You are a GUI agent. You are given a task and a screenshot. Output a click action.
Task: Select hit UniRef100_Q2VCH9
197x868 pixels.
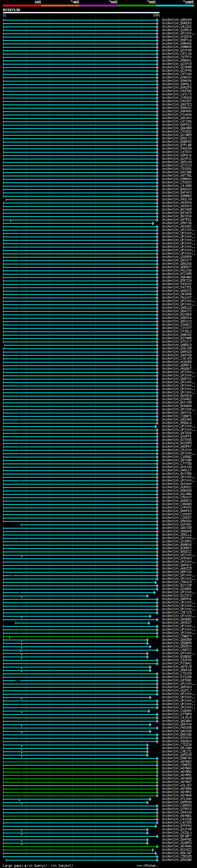177,50
